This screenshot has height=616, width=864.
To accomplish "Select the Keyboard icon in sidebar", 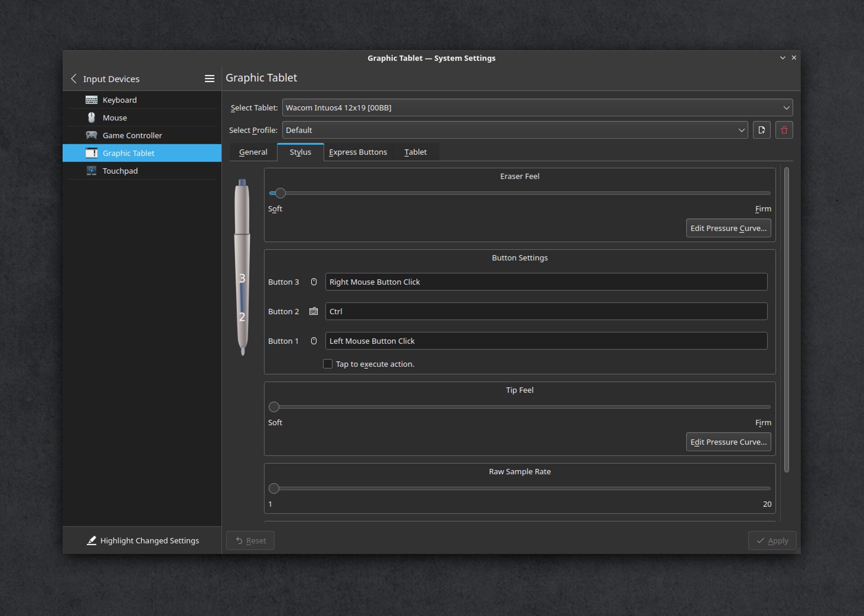I will [x=91, y=100].
